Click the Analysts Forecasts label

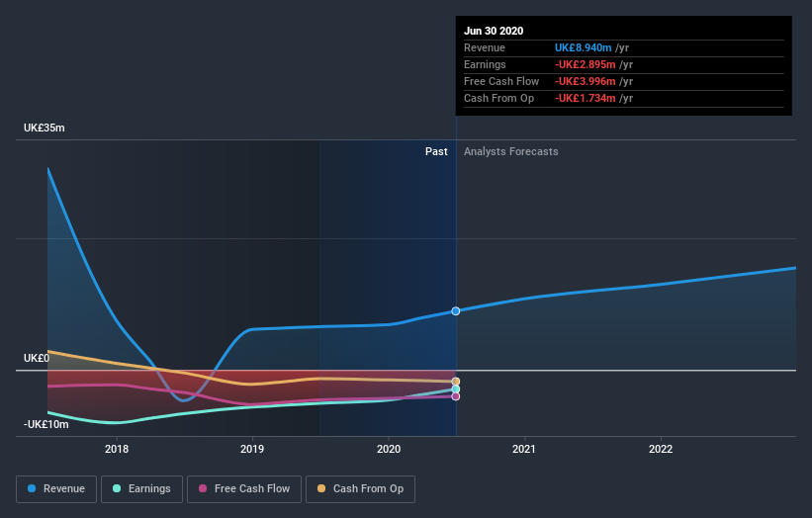[x=511, y=151]
